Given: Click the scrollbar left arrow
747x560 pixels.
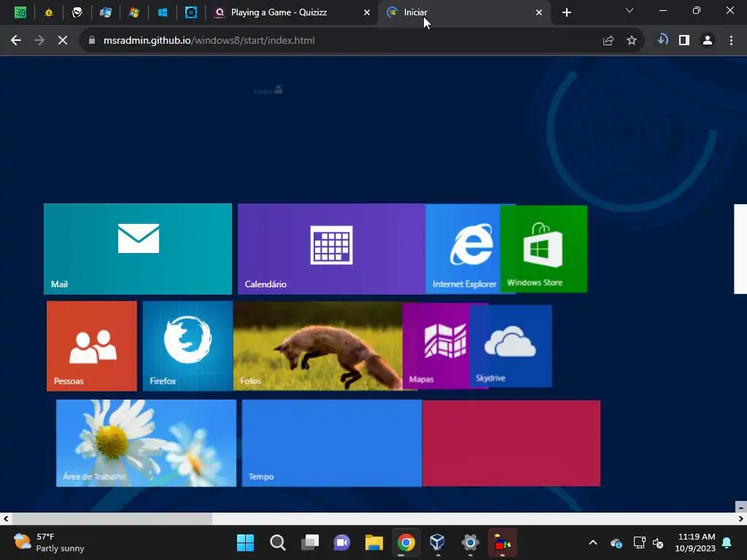Looking at the screenshot, I should click(x=6, y=518).
